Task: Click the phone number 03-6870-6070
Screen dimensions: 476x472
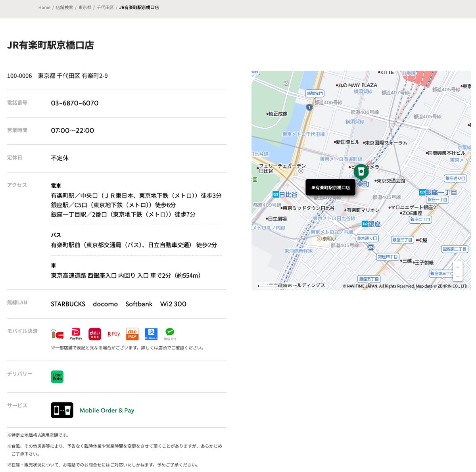Action: point(75,103)
